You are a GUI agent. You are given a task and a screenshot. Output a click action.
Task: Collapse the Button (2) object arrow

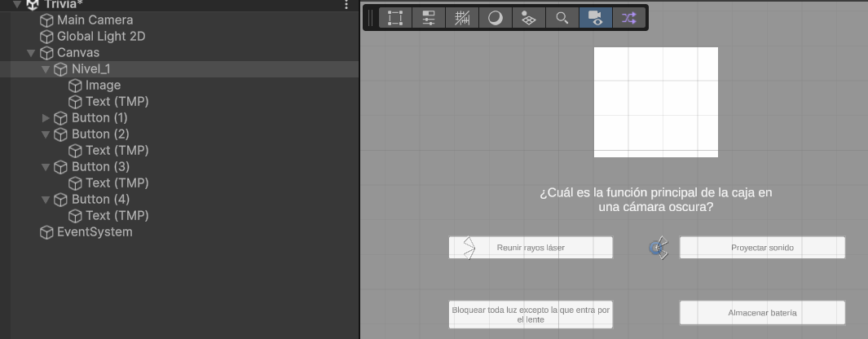tap(46, 134)
